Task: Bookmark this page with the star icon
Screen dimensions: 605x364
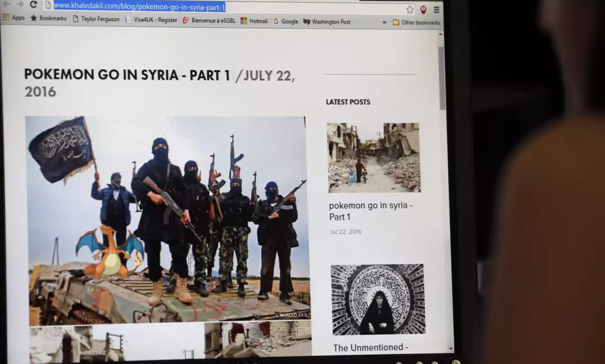Action: coord(410,10)
